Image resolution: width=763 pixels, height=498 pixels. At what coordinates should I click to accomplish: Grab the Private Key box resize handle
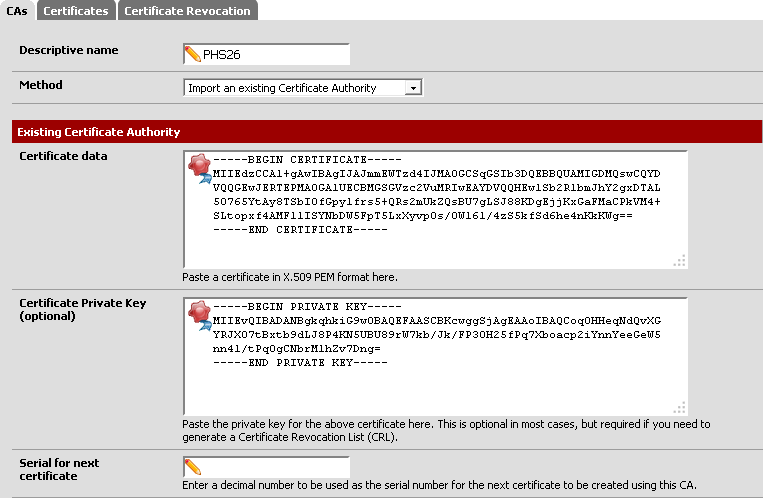[679, 406]
